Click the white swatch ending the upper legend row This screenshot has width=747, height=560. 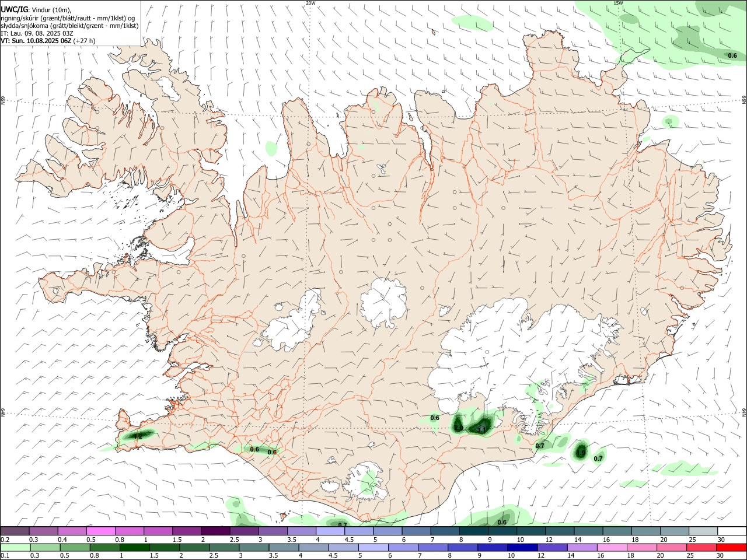(732, 531)
